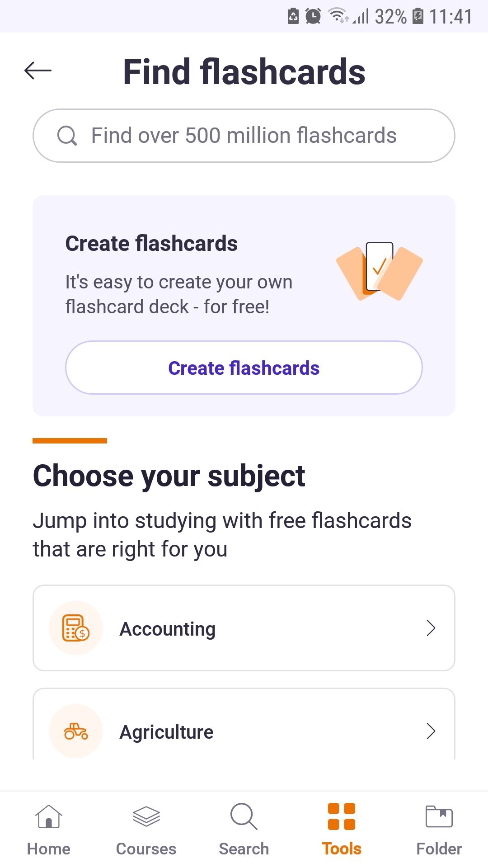Image resolution: width=488 pixels, height=868 pixels.
Task: Click the Accounting calculator icon
Action: click(75, 628)
